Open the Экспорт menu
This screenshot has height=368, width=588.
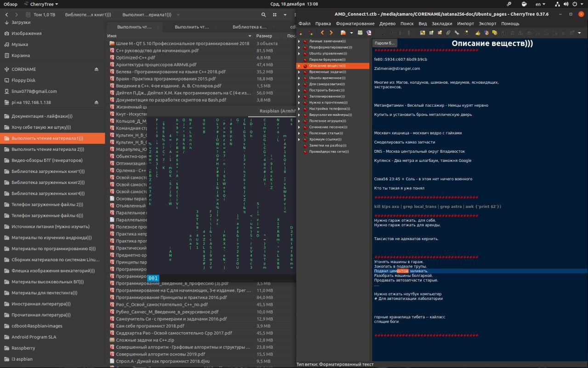487,23
